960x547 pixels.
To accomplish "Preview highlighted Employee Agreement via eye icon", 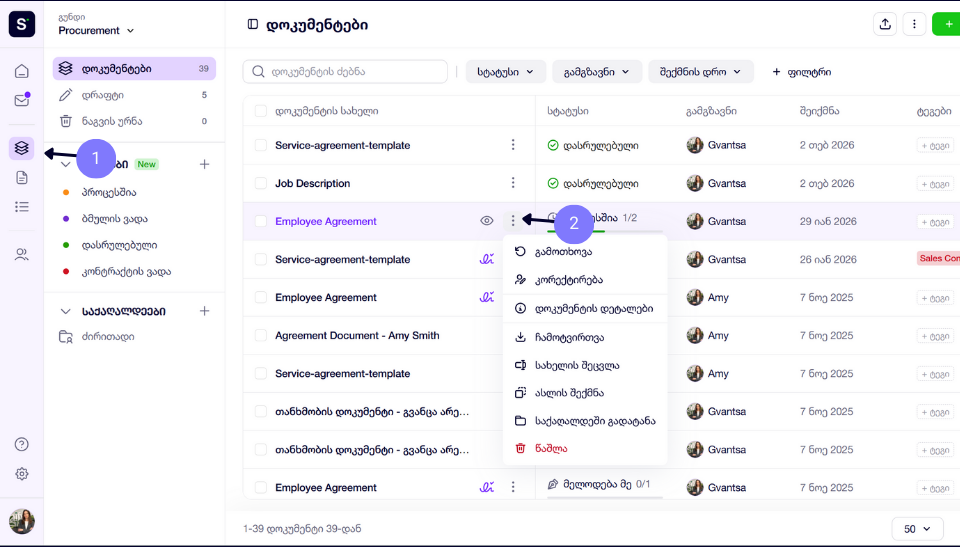I will [x=487, y=221].
